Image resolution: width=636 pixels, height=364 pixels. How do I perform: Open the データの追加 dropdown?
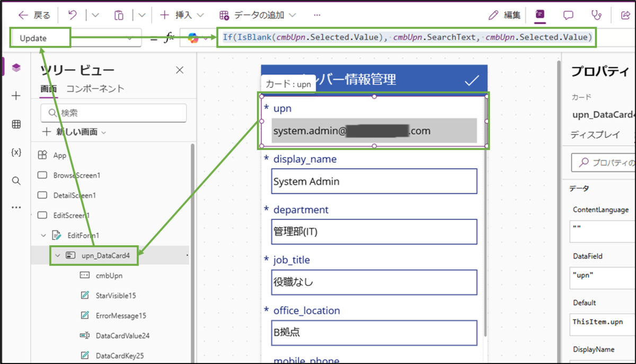click(x=258, y=15)
